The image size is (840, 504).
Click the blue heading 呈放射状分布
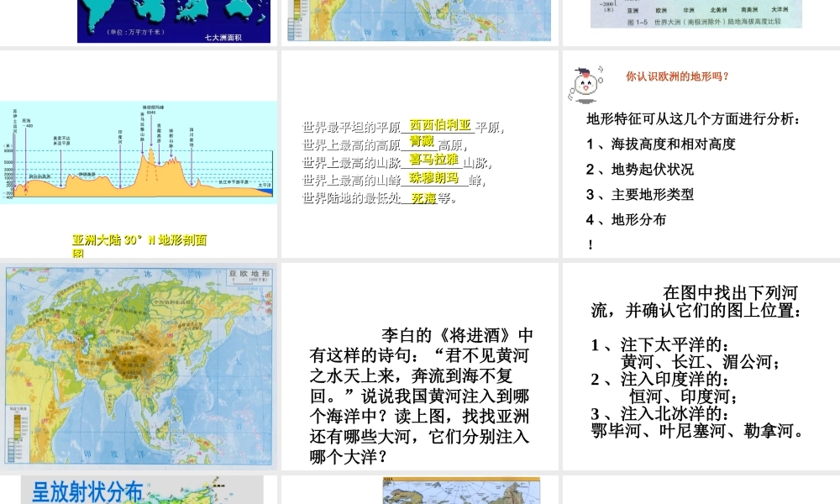pyautogui.click(x=87, y=491)
